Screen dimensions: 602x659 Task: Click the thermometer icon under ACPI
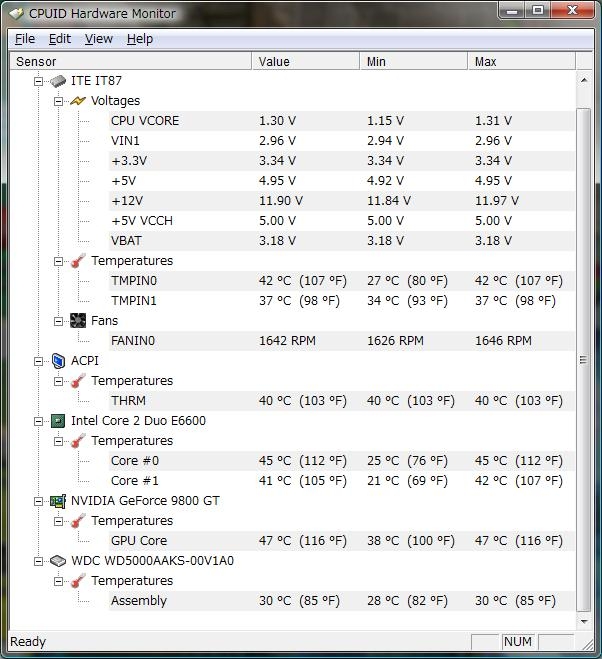[x=78, y=381]
